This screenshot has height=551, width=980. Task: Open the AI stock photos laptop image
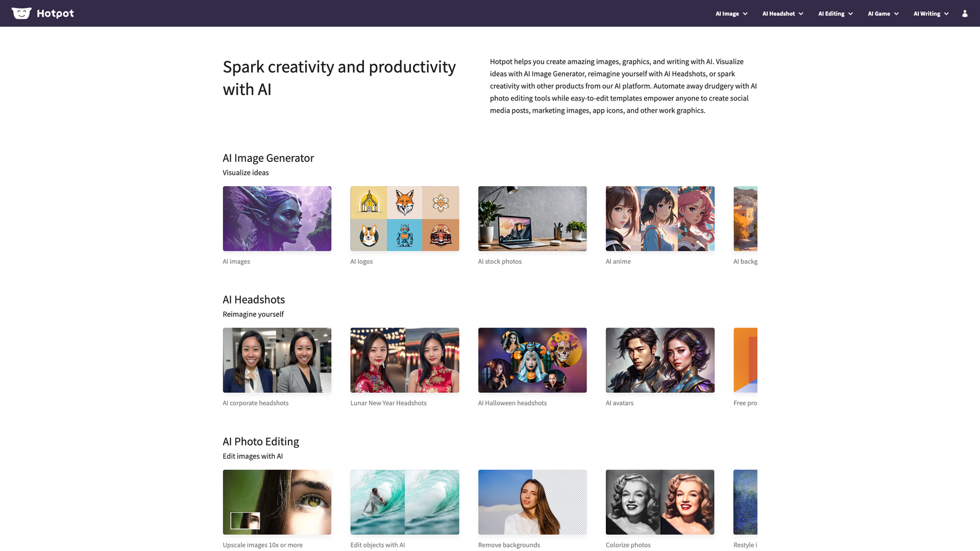pyautogui.click(x=532, y=218)
